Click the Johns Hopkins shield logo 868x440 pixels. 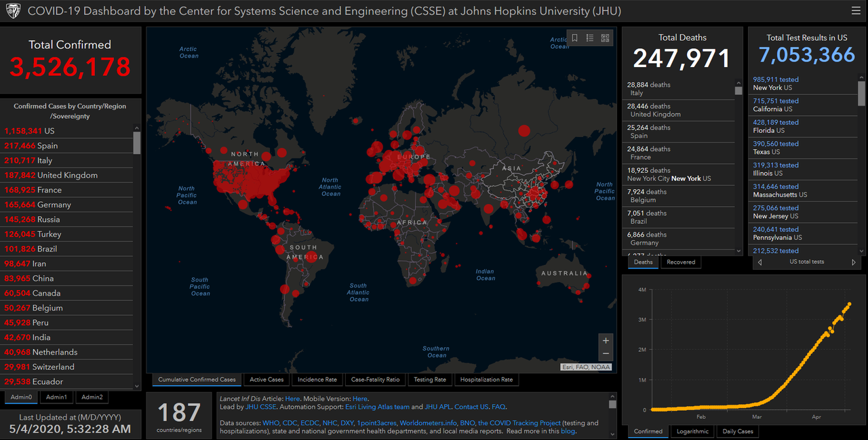[14, 12]
